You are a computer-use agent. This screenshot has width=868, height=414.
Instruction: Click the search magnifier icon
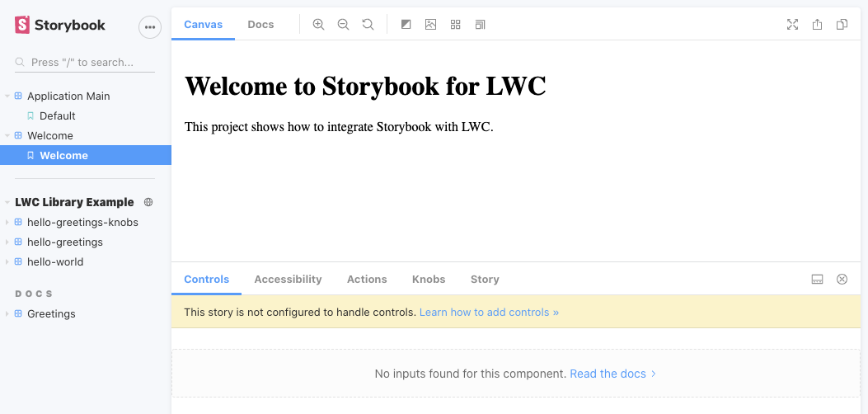tap(20, 62)
